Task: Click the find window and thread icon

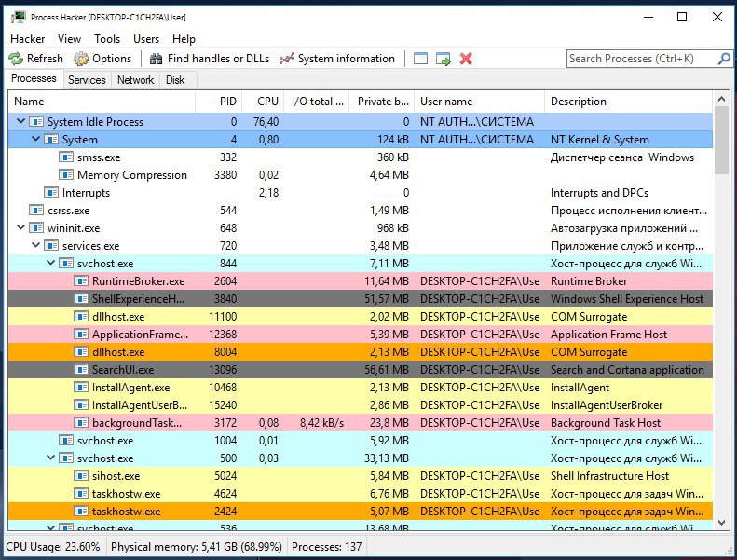Action: coord(444,59)
